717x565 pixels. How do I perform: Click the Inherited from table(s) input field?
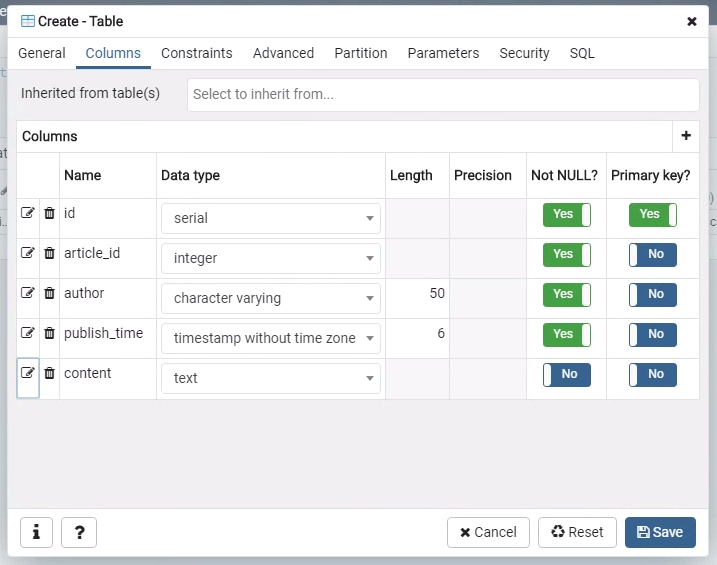[x=443, y=95]
